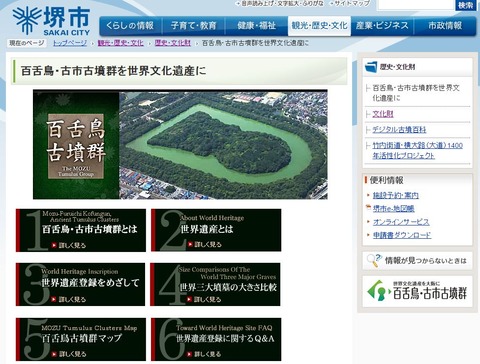Open the 文化財 sidebar link

coord(383,114)
